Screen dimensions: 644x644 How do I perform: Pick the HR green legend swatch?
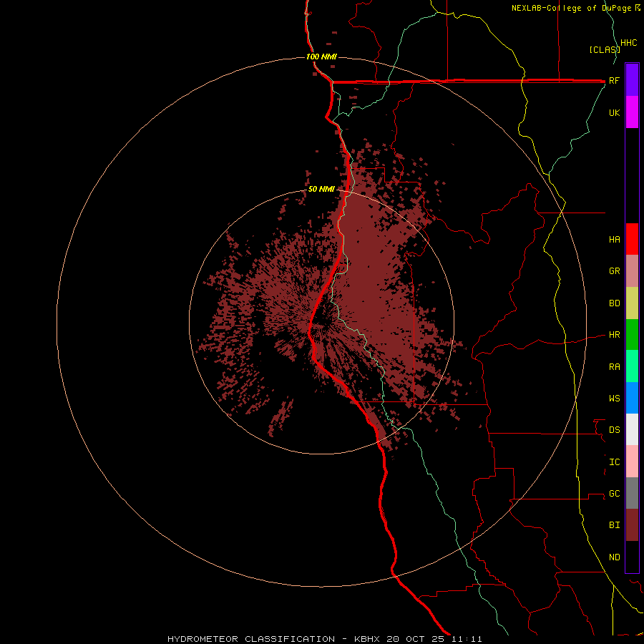[632, 335]
